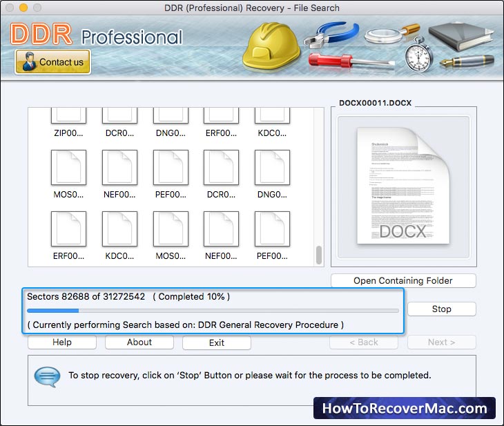Click DNG0... label in row starting with ZIP00
This screenshot has width=504, height=426.
point(171,133)
